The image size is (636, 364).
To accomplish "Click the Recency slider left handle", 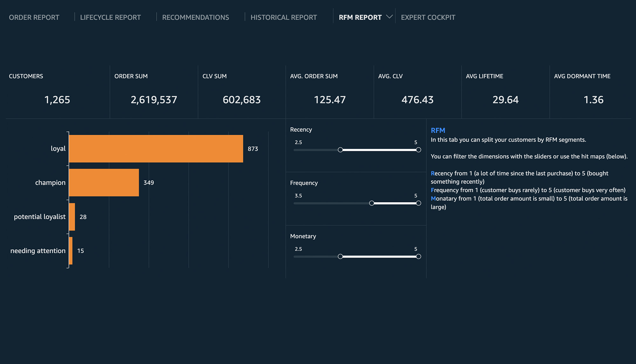I will tap(340, 150).
